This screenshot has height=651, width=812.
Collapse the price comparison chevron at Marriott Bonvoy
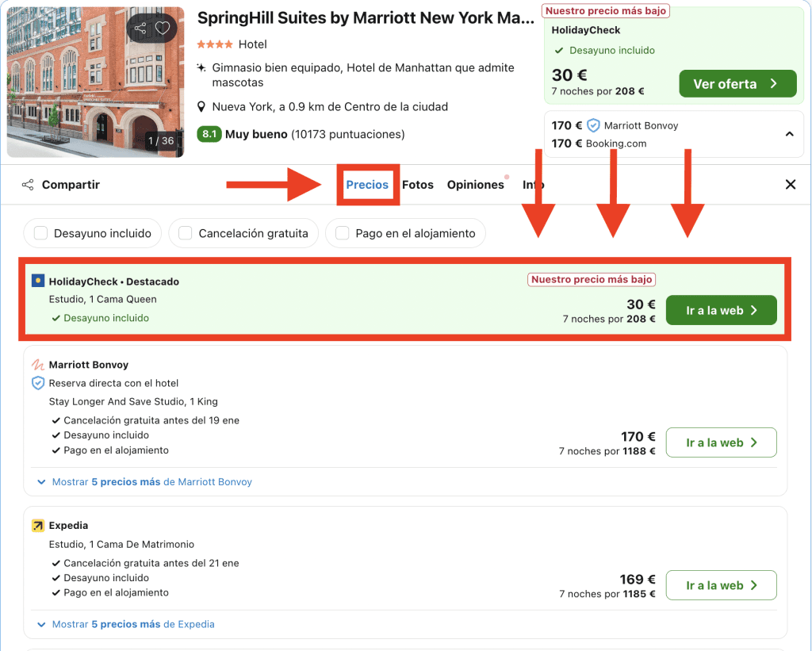[x=789, y=134]
